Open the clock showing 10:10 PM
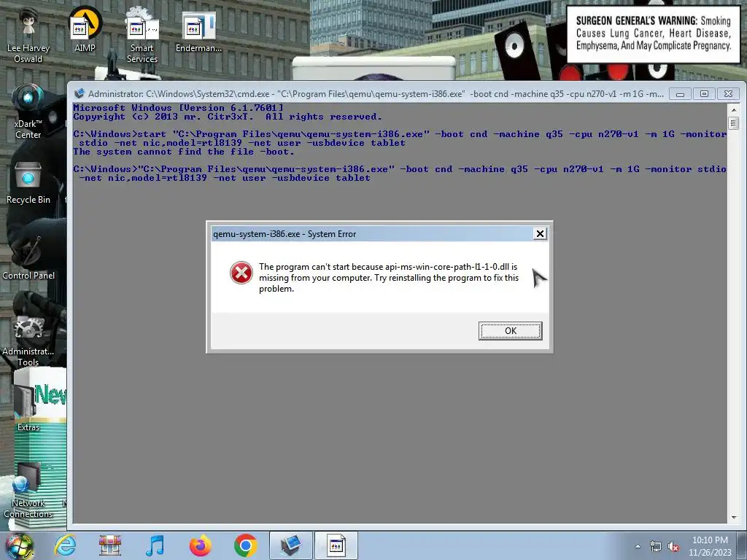The image size is (747, 560). tap(710, 546)
